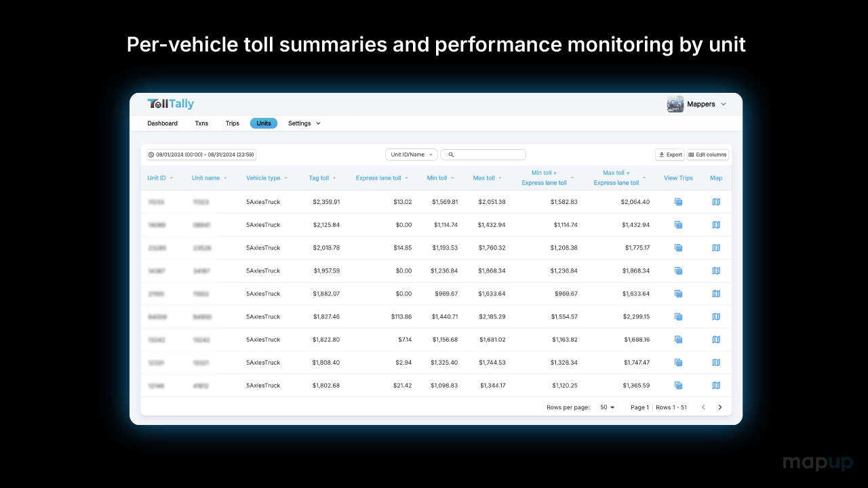Open the date range picker field
This screenshot has width=868, height=488.
pos(201,155)
